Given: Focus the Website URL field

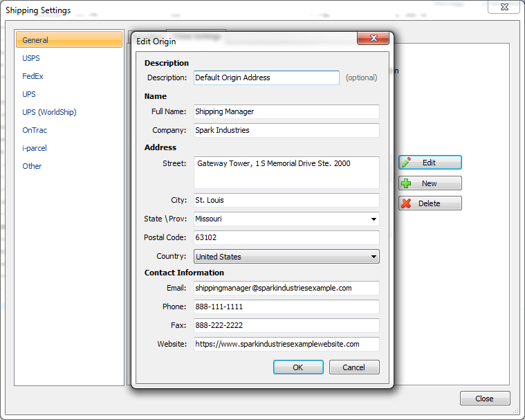Looking at the screenshot, I should click(x=286, y=345).
